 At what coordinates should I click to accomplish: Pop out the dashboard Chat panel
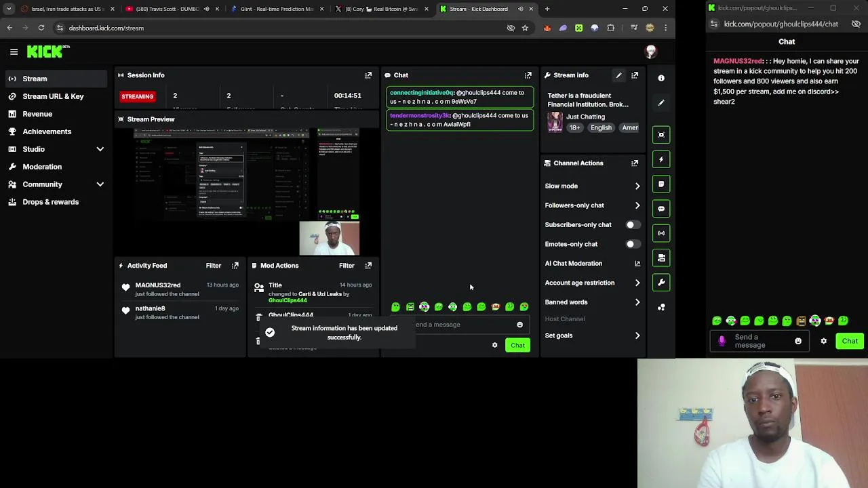528,75
